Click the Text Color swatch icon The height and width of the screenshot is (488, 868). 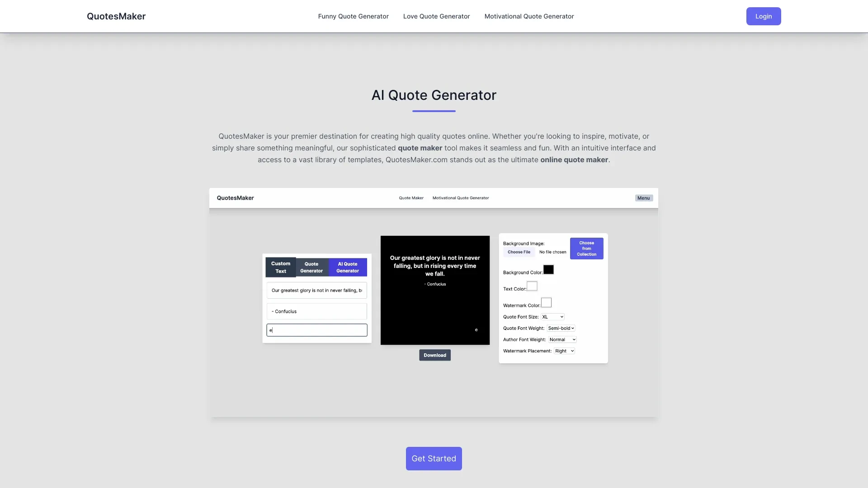point(532,286)
